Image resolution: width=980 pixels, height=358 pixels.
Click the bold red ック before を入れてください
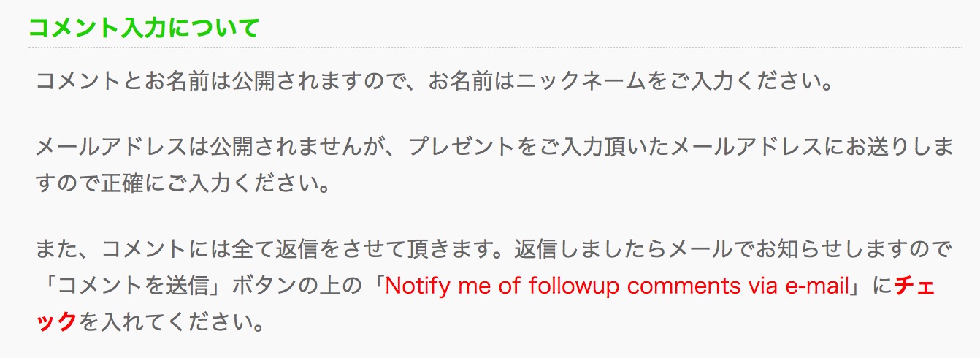pos(57,321)
